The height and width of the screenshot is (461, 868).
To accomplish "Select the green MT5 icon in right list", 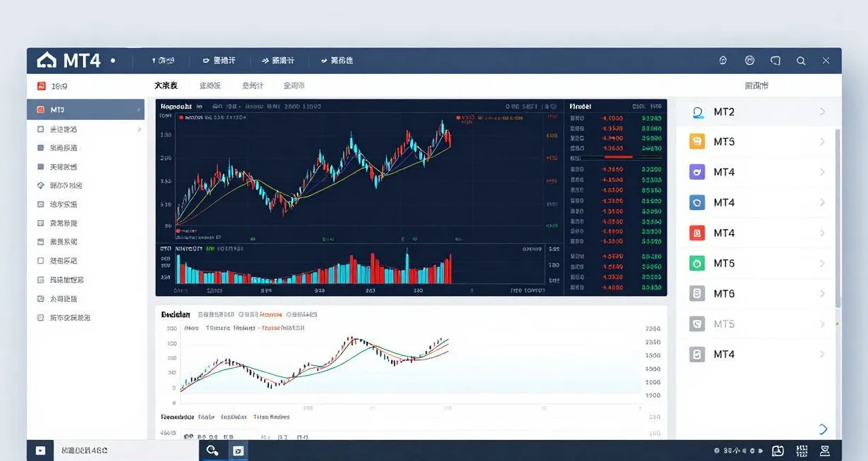I will coord(697,263).
